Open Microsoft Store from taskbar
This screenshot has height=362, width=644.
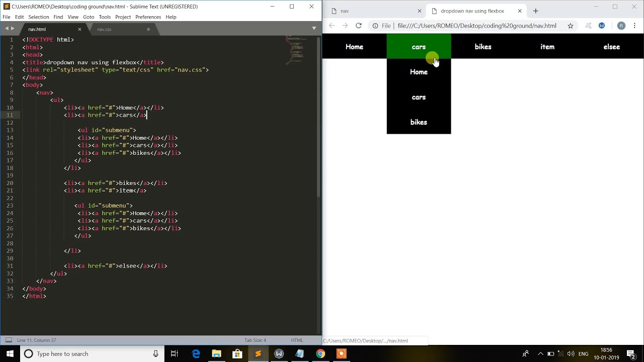237,354
